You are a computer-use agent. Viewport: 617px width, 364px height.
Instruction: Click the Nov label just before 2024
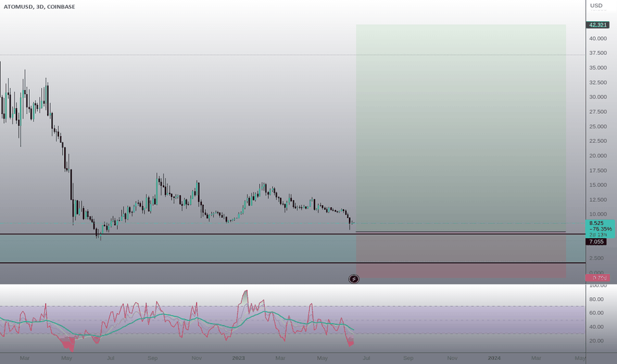pyautogui.click(x=452, y=358)
